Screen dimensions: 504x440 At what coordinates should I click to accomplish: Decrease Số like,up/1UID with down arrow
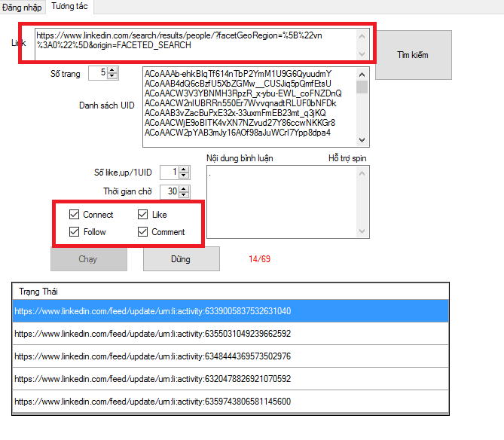point(184,176)
